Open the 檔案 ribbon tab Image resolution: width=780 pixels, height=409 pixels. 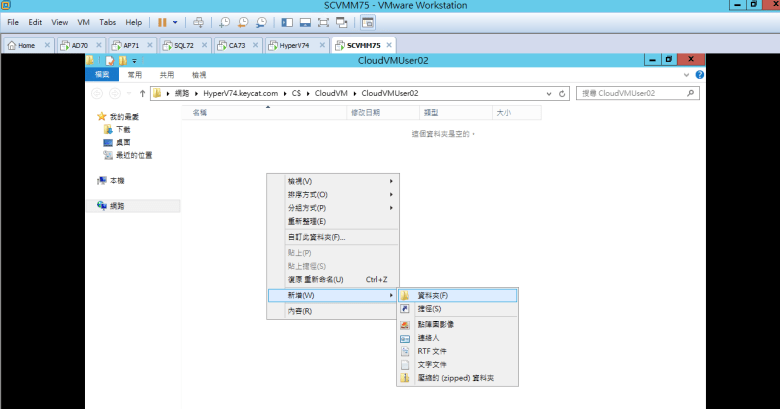(101, 75)
